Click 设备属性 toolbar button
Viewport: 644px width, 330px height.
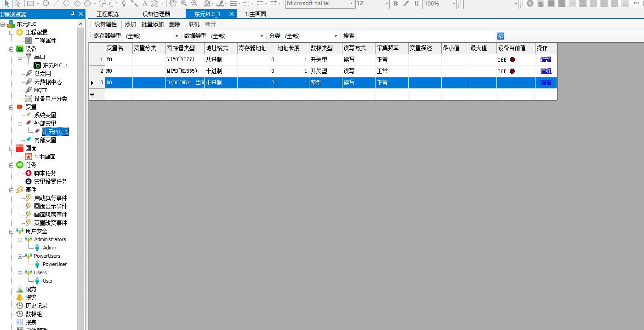tap(106, 24)
